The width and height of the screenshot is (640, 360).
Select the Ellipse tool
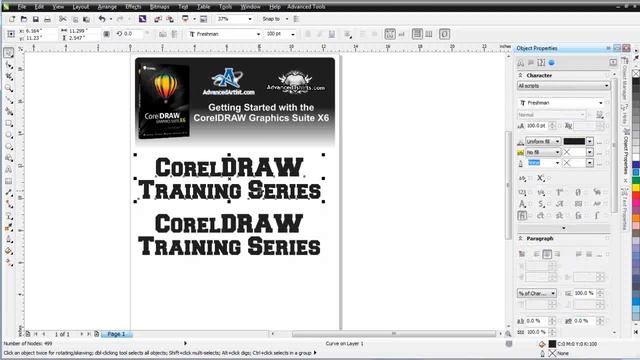9,135
